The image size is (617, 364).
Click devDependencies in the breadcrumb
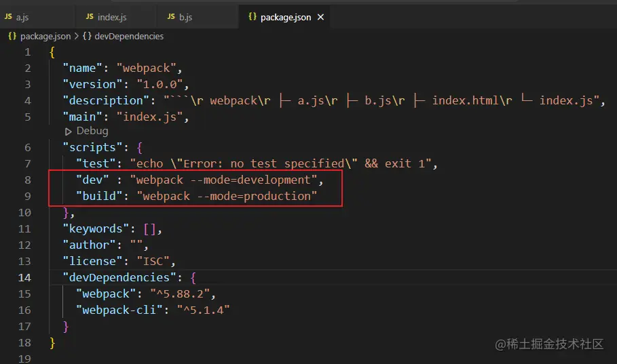click(129, 36)
